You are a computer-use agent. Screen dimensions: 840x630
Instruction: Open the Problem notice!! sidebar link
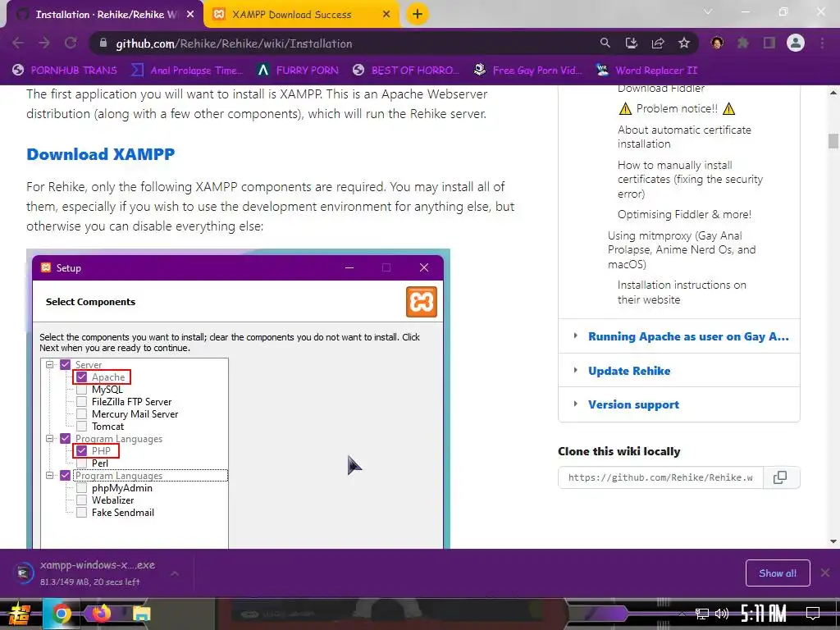[677, 109]
